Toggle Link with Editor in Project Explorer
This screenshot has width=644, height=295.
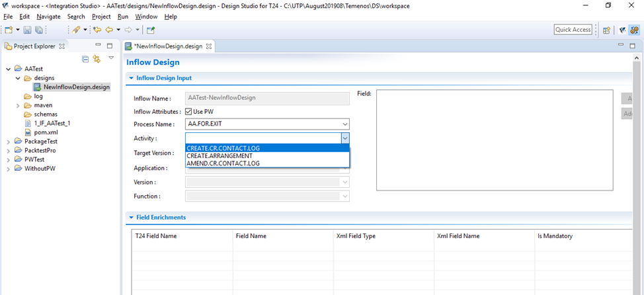[x=97, y=59]
